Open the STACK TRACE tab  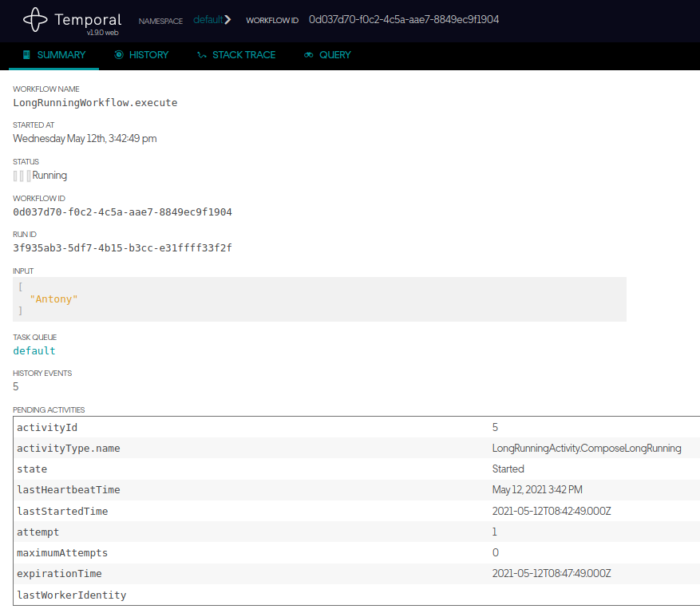pos(243,55)
